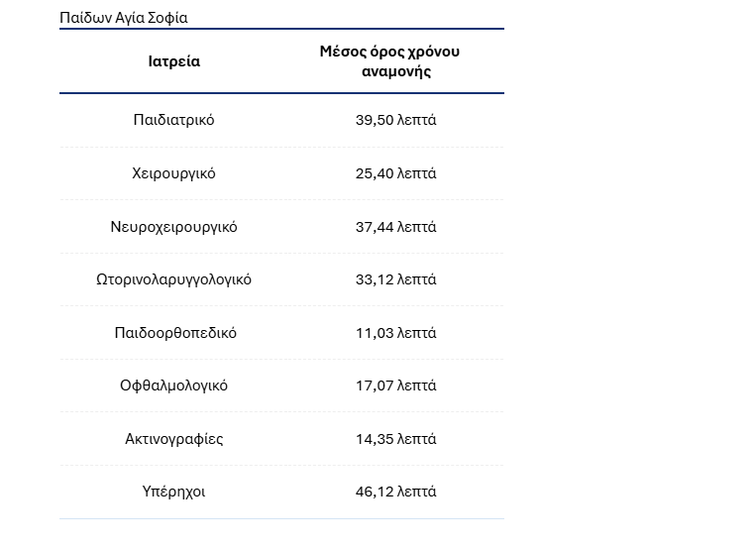Click the 33,12 λεπτά wait time
756x550 pixels.
[x=395, y=279]
